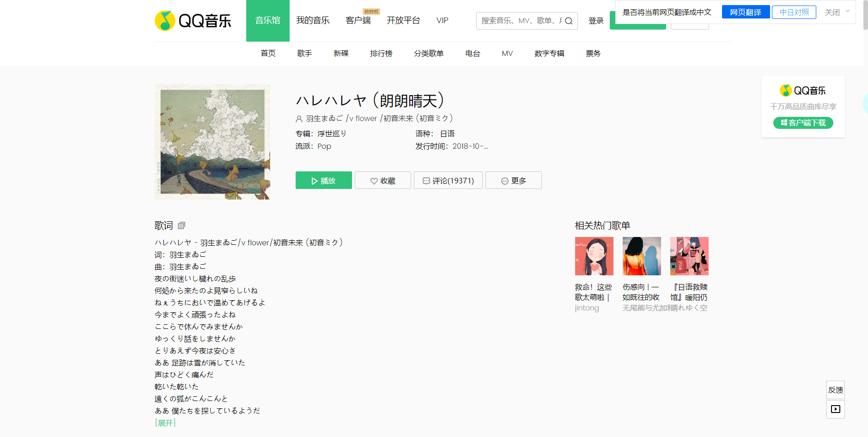Copy lyrics using icon beside 歌词
Screen dimensions: 868x437
point(182,225)
